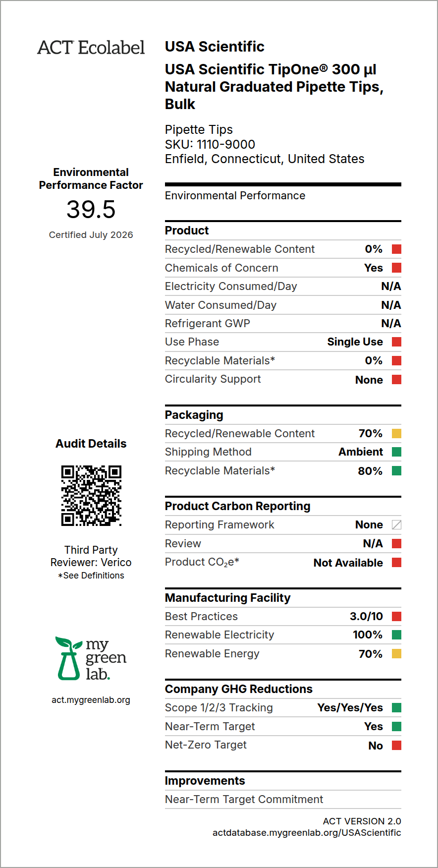Screen dimensions: 438x868
Task: Click red swatch beside Chemicals of Concern
Action: point(396,268)
